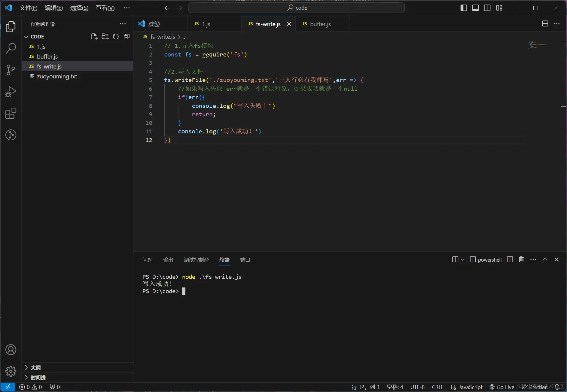The height and width of the screenshot is (392, 567).
Task: Show errors and warnings in status bar
Action: tap(31, 387)
